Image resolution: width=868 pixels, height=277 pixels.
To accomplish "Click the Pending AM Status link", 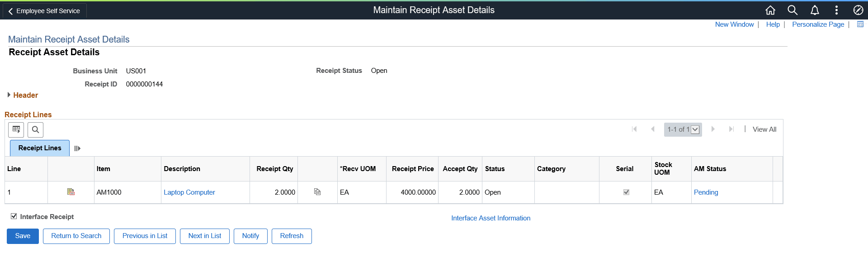I will pyautogui.click(x=706, y=192).
